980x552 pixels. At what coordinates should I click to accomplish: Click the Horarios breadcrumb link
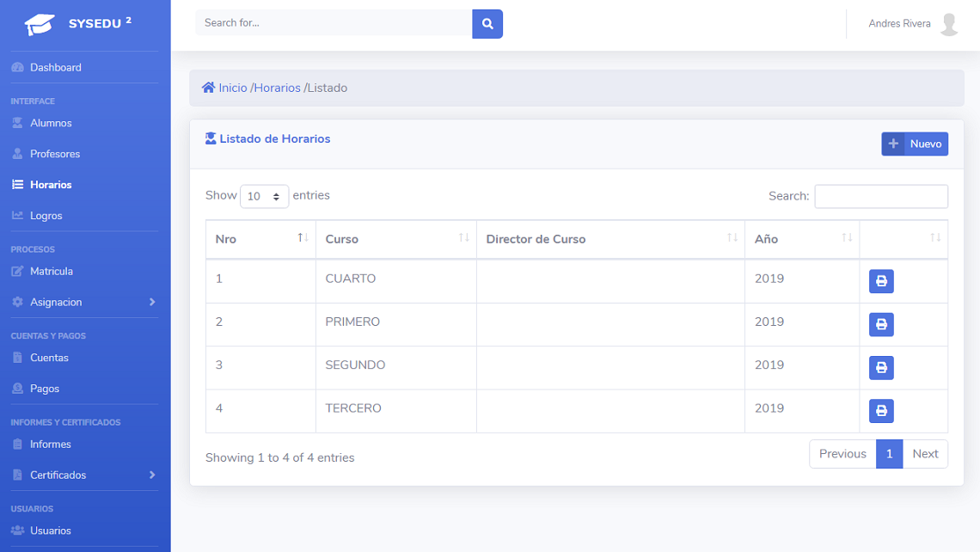tap(277, 88)
